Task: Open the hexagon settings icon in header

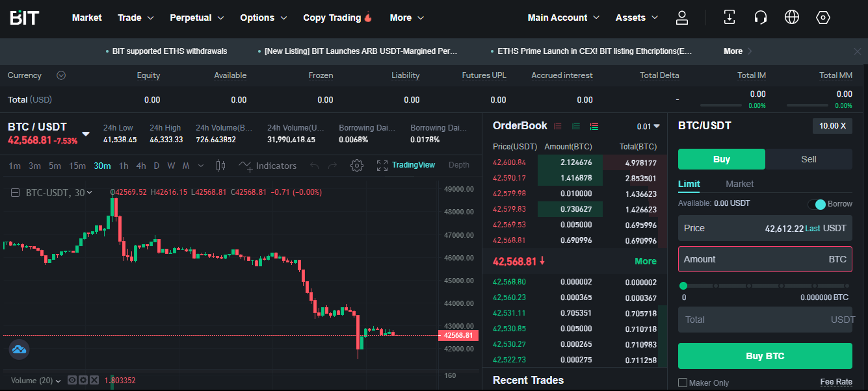Action: coord(823,18)
